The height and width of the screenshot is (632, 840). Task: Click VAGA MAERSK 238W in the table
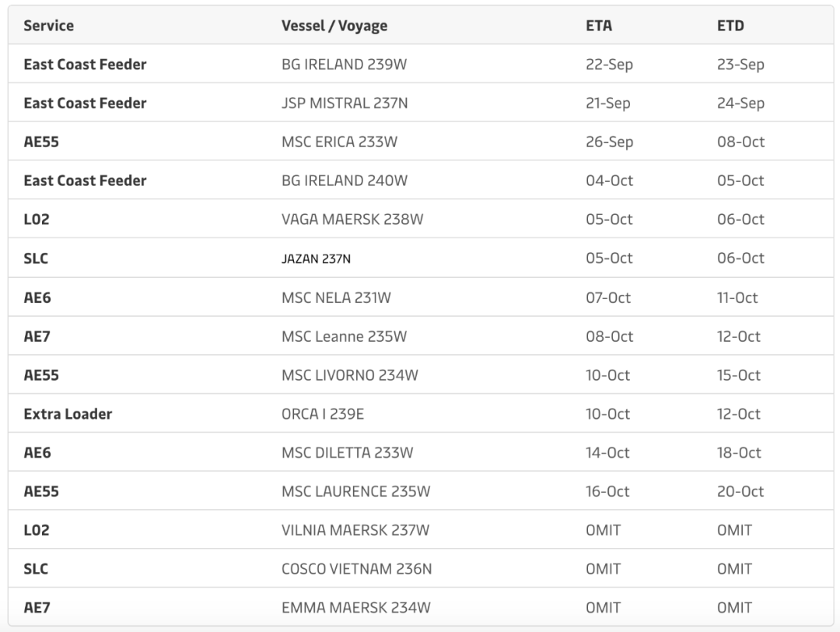(x=352, y=219)
